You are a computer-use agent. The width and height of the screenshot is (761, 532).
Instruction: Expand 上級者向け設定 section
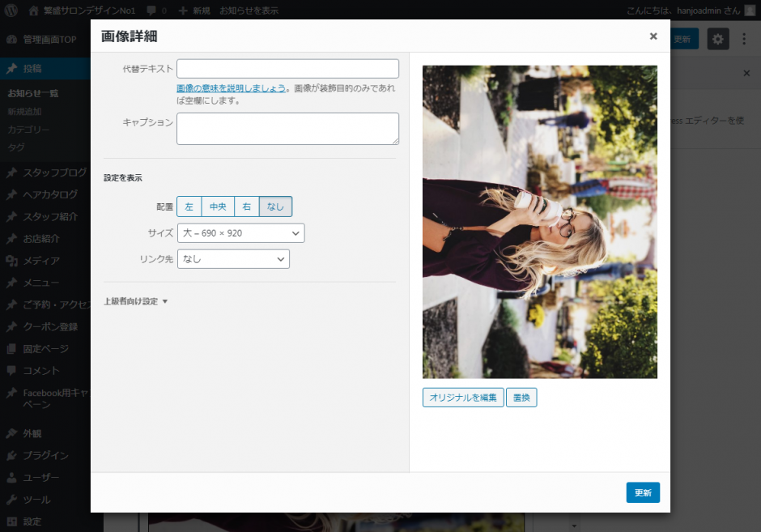click(x=135, y=301)
